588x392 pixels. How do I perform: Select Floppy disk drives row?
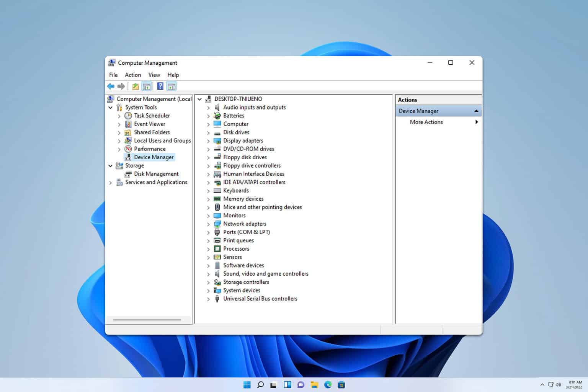click(x=245, y=157)
